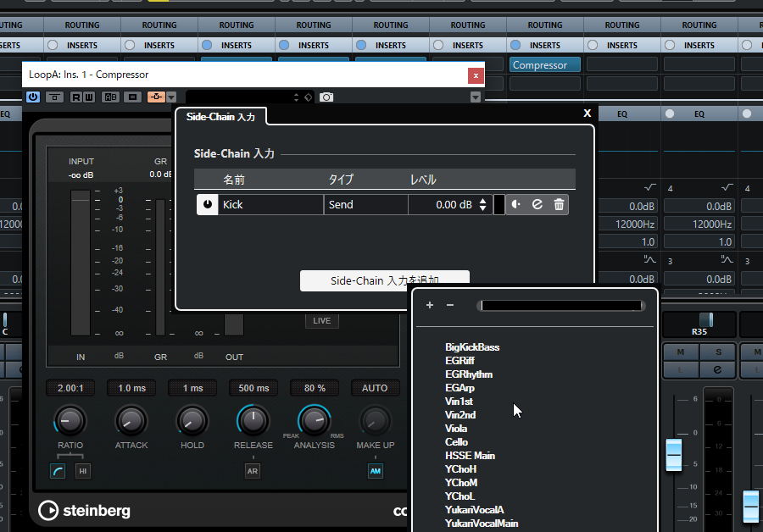Choose EGRhythm from the source list
763x532 pixels.
pyautogui.click(x=469, y=374)
